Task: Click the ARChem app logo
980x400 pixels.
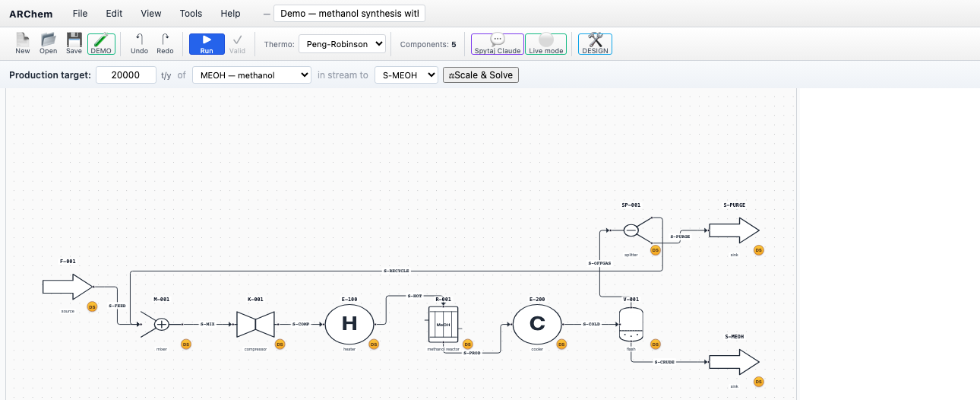Action: 31,14
